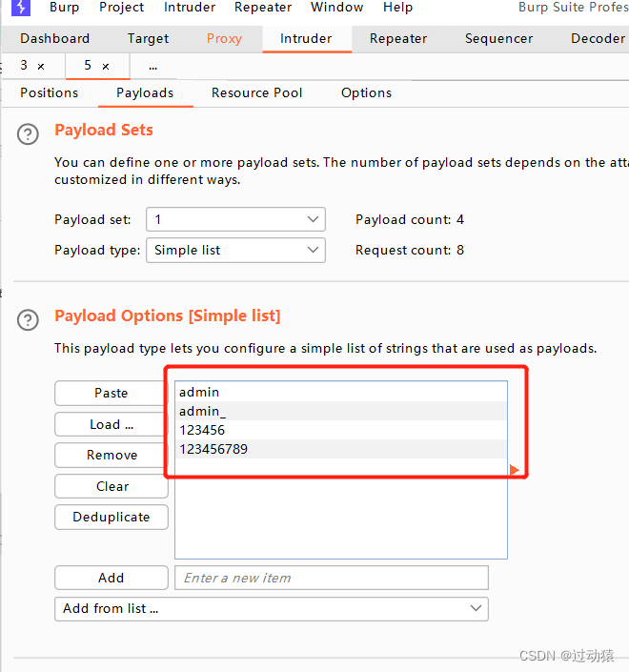
Task: Select the admin payload entry
Action: click(x=341, y=392)
